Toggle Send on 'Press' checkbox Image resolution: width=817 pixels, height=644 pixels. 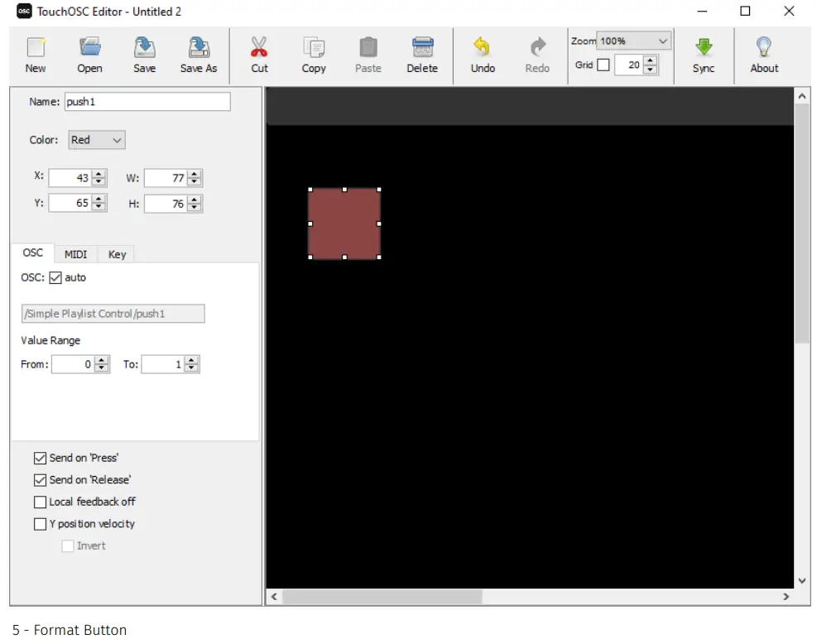[40, 458]
